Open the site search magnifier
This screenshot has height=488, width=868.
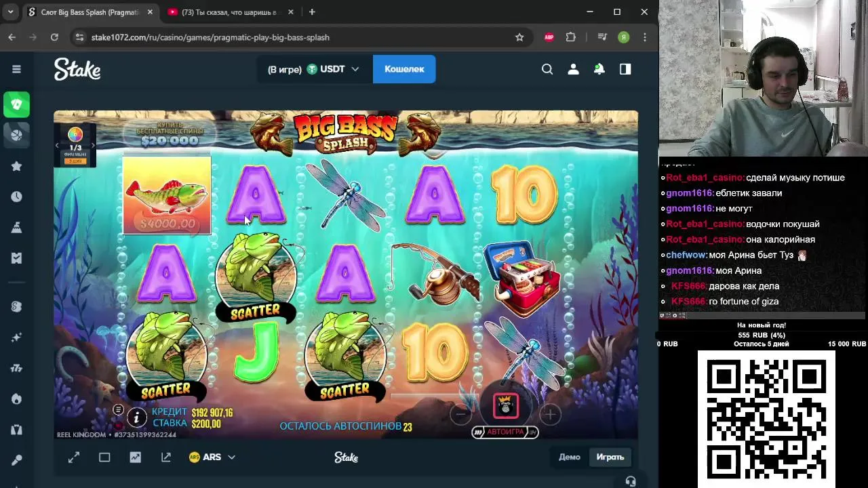click(x=547, y=68)
